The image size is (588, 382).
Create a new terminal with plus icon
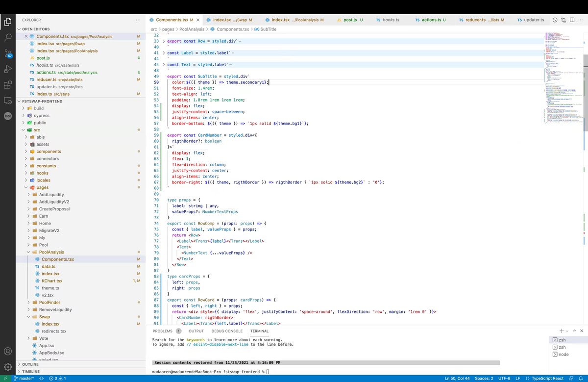click(562, 331)
